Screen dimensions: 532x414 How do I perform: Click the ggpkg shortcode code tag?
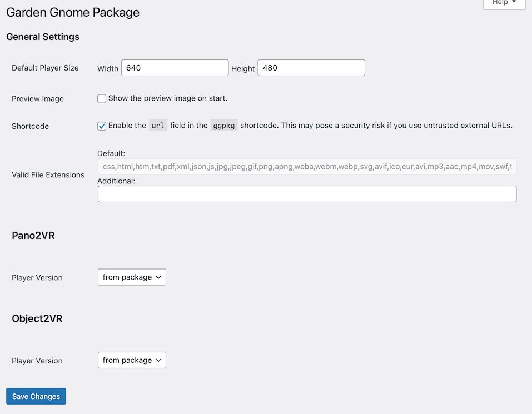[223, 126]
